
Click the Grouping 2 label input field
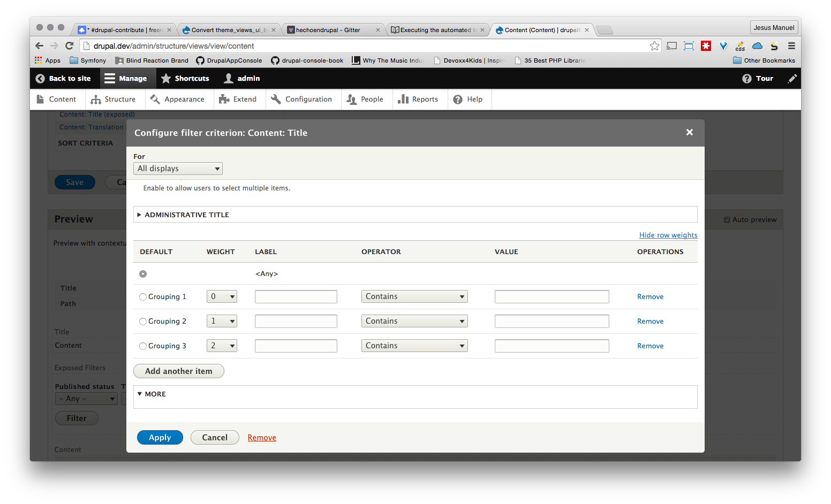point(296,321)
